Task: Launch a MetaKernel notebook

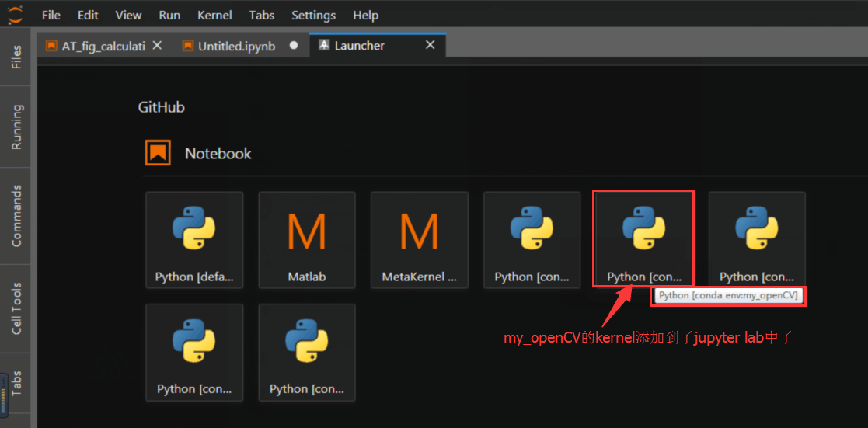Action: pos(420,240)
